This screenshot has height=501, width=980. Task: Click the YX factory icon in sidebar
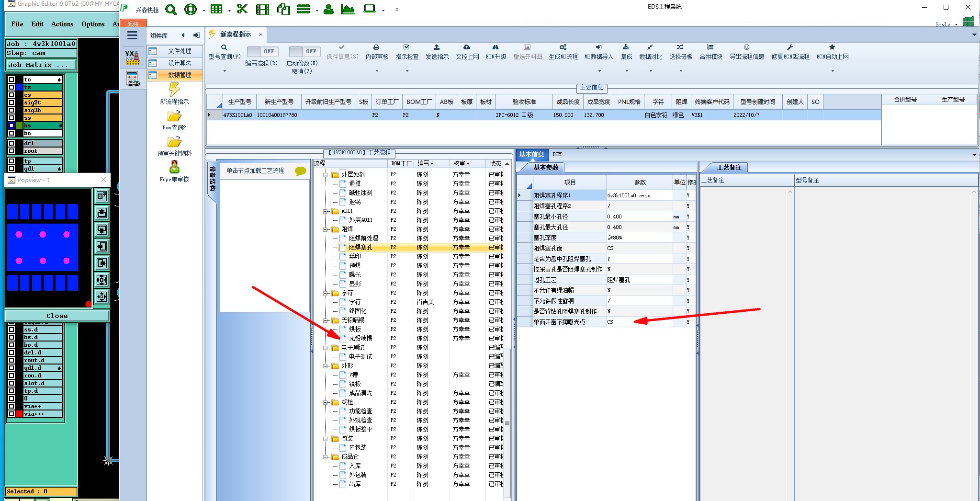point(133,57)
